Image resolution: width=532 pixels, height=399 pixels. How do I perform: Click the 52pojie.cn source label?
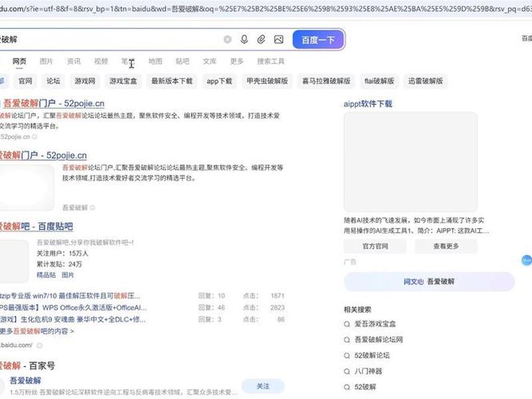coord(15,137)
